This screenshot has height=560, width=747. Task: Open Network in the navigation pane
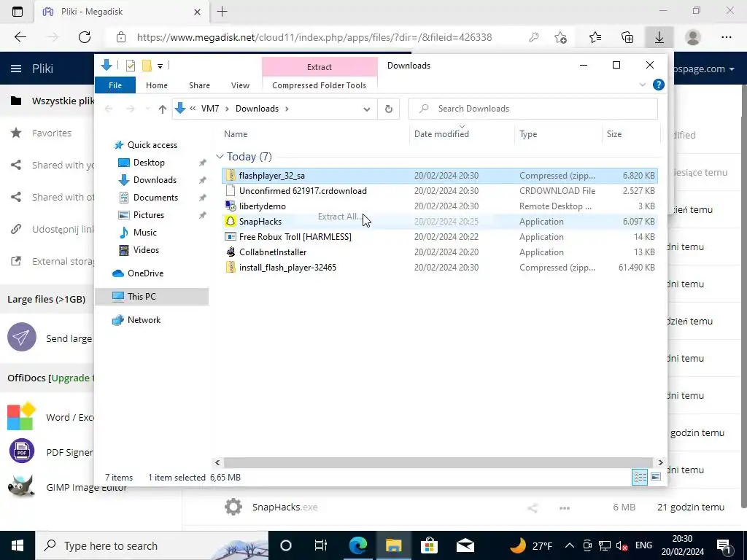click(144, 320)
